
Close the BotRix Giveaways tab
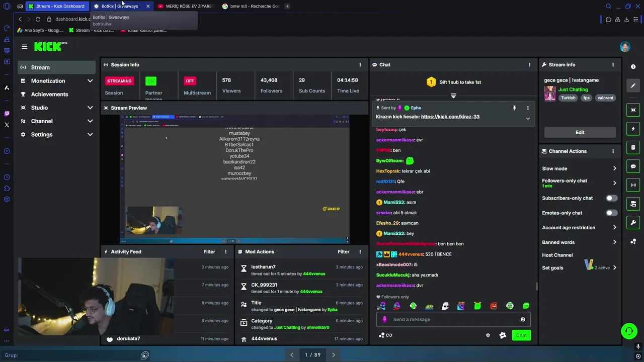point(147,6)
